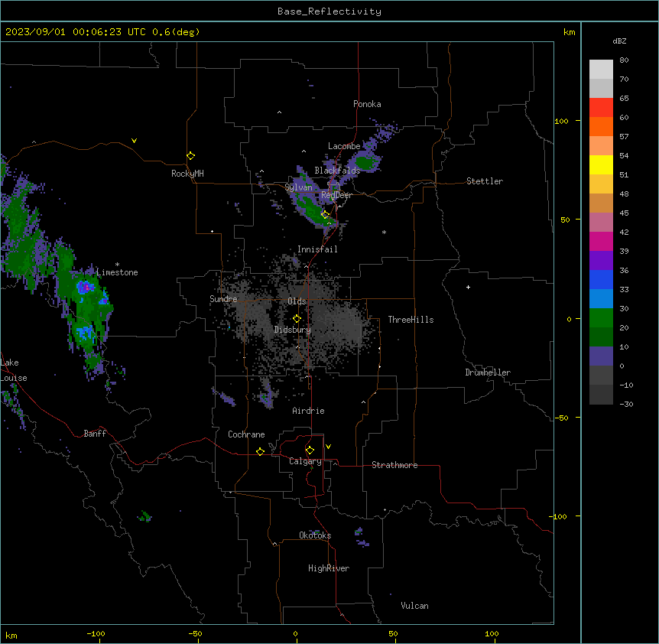The height and width of the screenshot is (644, 659).
Task: Click the Lacombe city label
Action: pyautogui.click(x=344, y=146)
